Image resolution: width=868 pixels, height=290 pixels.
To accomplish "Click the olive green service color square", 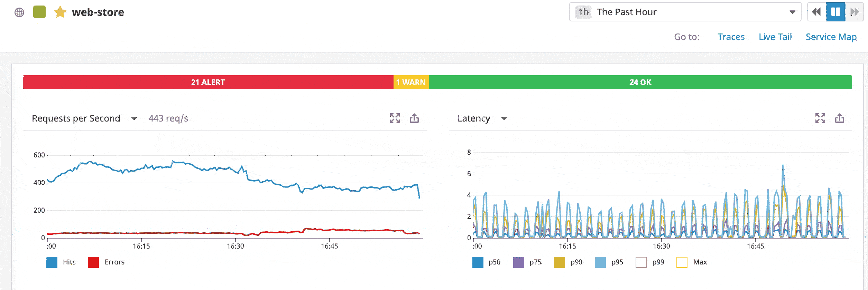I will pos(39,12).
